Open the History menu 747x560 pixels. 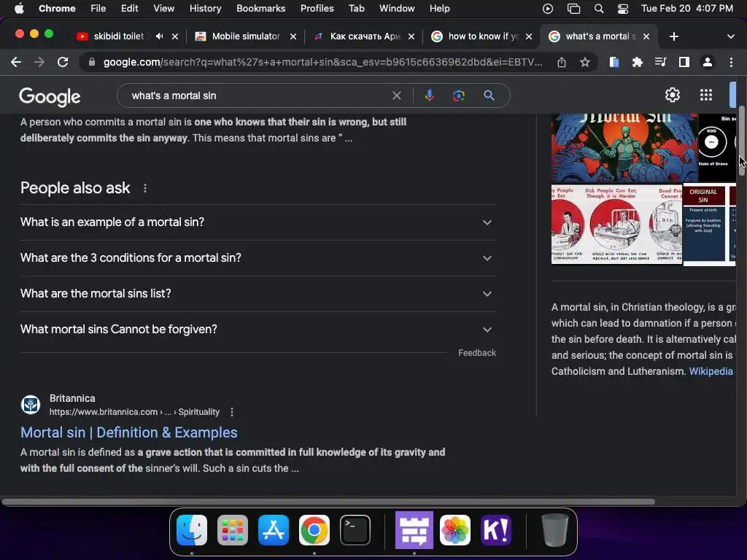205,9
